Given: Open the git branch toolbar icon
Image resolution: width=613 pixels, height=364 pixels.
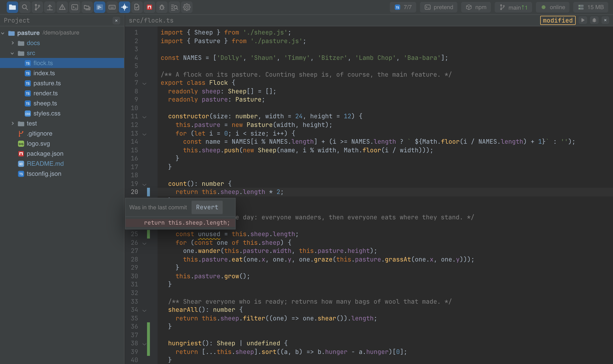Looking at the screenshot, I should point(37,7).
